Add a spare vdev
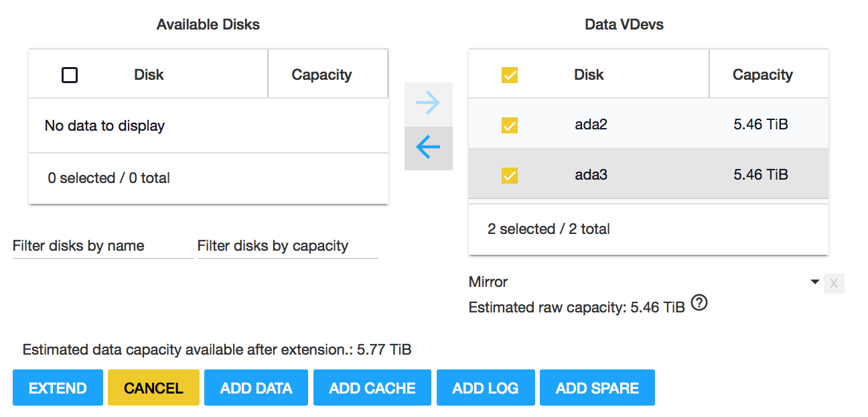The image size is (868, 417). tap(597, 388)
